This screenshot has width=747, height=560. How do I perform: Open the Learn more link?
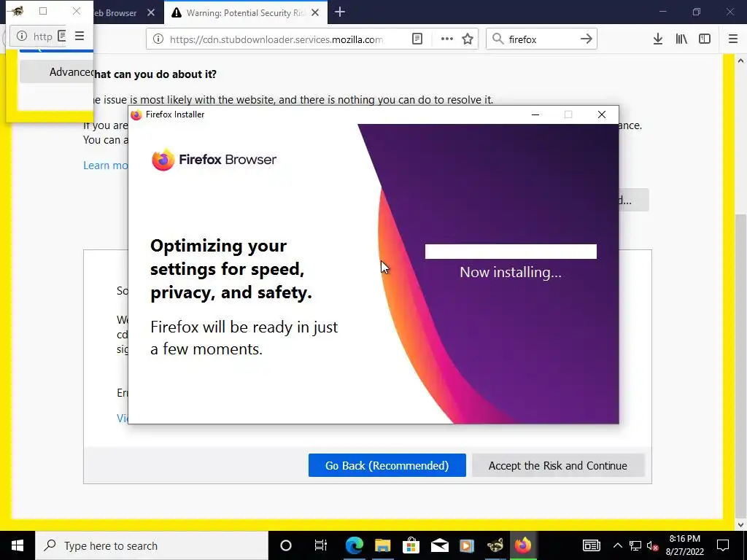coord(105,166)
